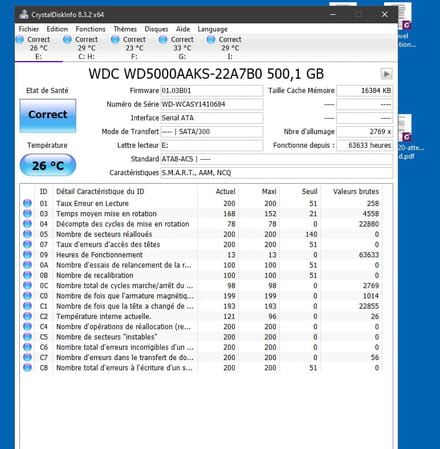Select drive E: tab at 26 °C
Image resolution: width=440 pixels, height=449 pixels.
click(x=39, y=48)
